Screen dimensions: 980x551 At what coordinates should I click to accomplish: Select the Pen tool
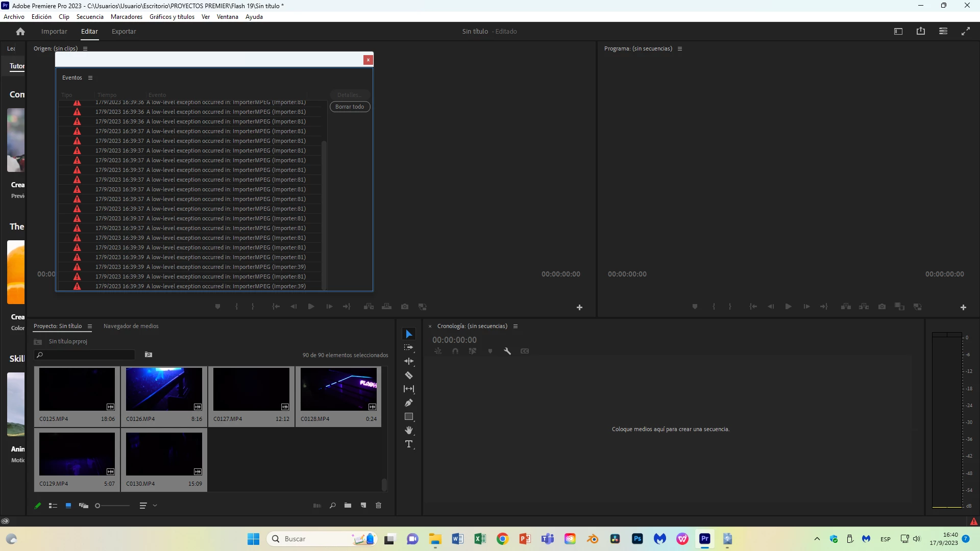point(409,403)
